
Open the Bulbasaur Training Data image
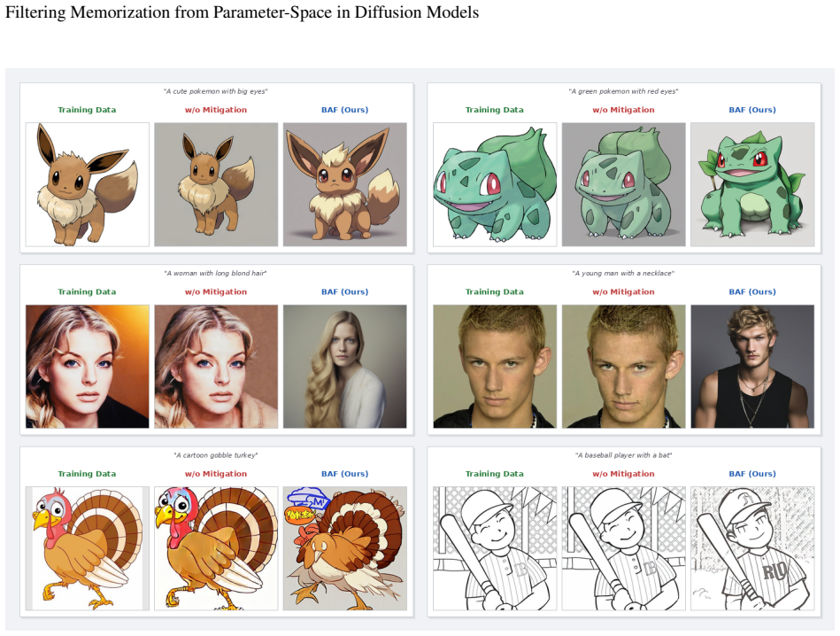point(495,184)
